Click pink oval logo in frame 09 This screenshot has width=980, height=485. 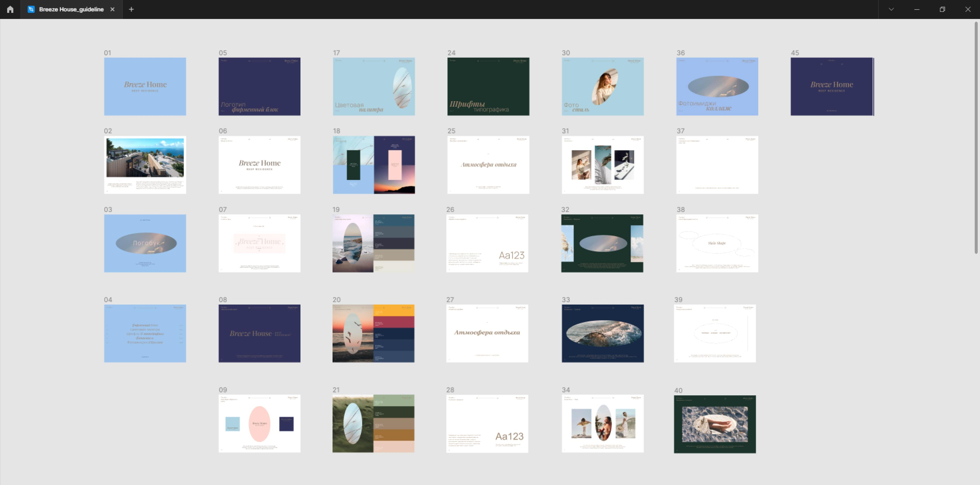point(259,423)
